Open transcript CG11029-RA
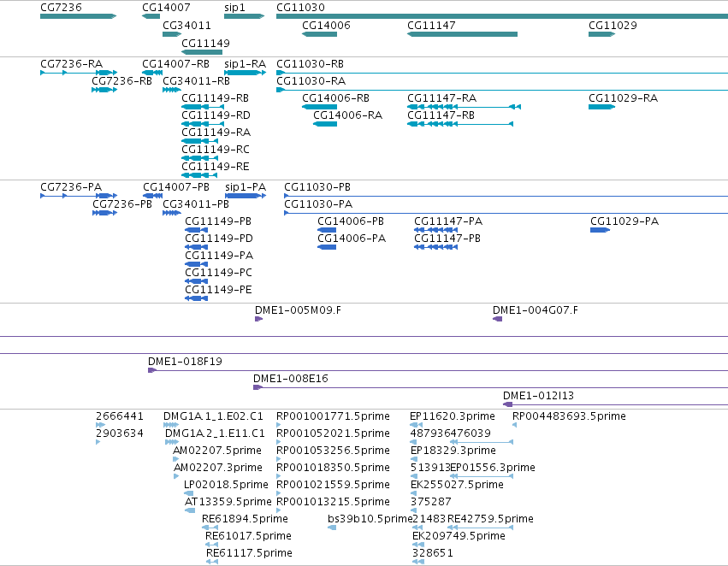The image size is (728, 566). pos(623,98)
